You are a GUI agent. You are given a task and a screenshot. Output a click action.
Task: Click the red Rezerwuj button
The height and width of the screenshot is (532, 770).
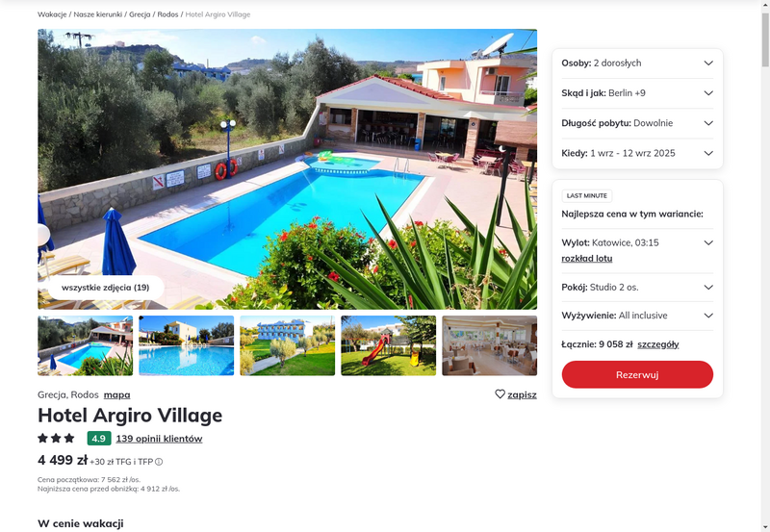(637, 375)
